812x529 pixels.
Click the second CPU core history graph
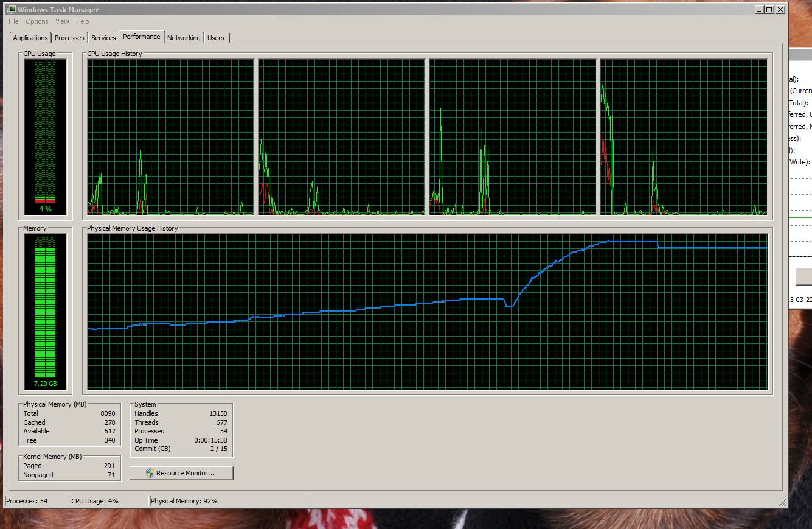(x=341, y=137)
